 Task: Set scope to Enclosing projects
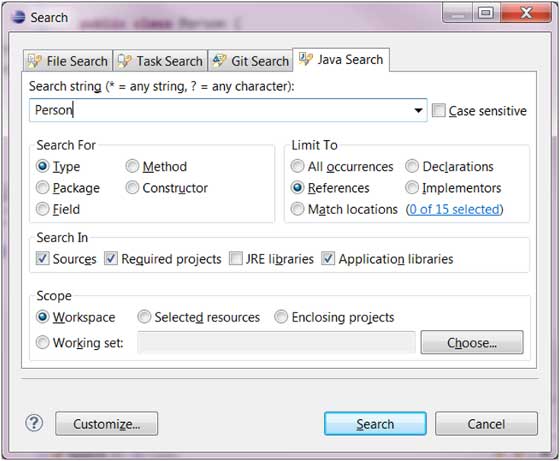pos(281,317)
